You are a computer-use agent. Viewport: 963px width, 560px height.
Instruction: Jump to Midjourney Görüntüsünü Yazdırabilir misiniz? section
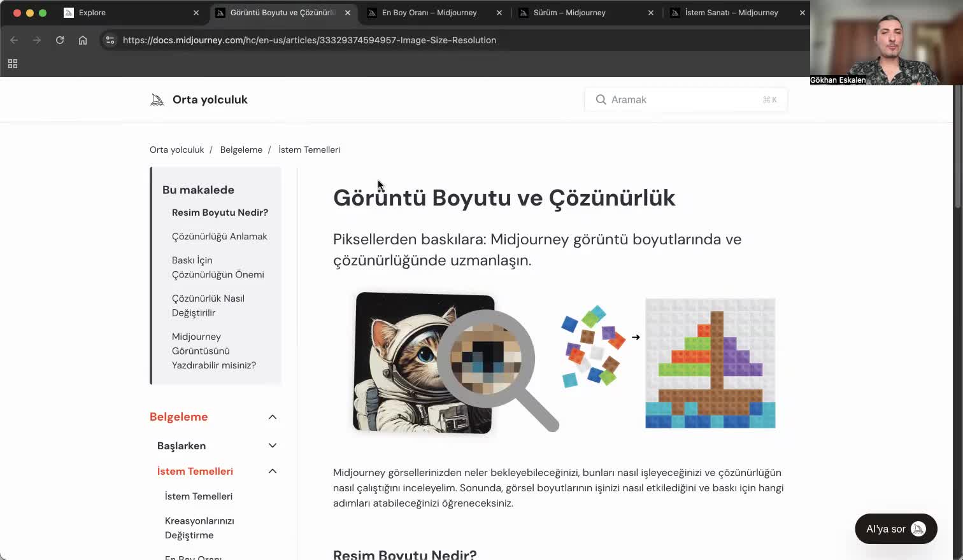coord(214,351)
